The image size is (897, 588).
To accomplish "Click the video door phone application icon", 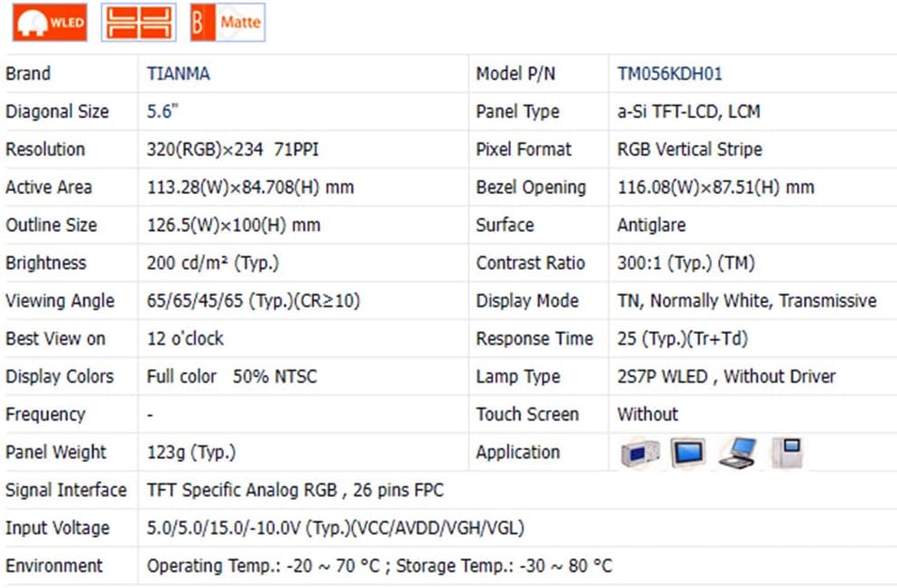I will point(787,453).
